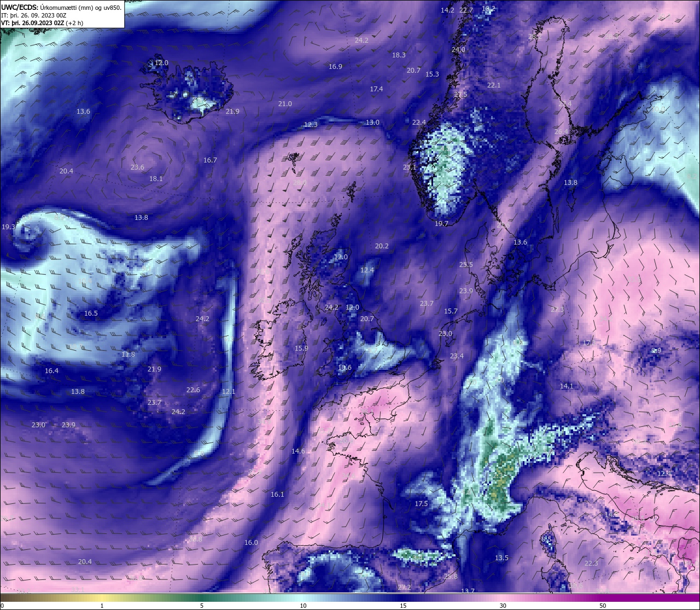Click the color scale label 1
The height and width of the screenshot is (610, 700).
102,606
